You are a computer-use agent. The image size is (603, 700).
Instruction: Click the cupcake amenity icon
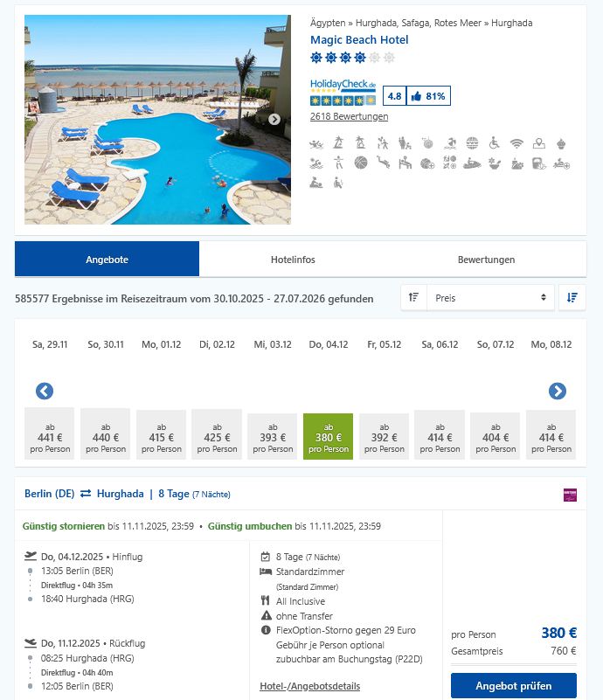tap(561, 143)
